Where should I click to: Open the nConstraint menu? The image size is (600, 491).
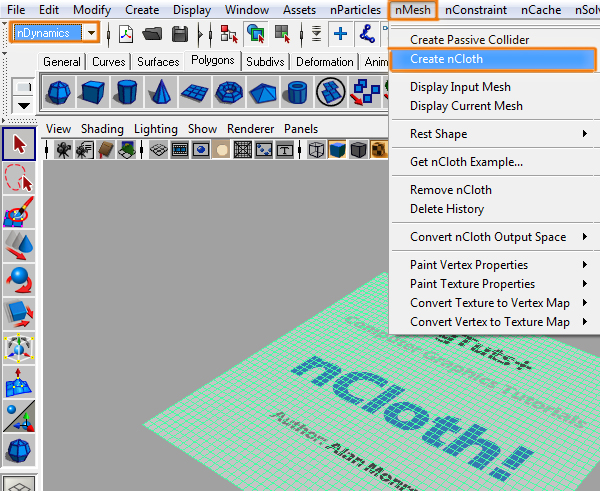476,10
